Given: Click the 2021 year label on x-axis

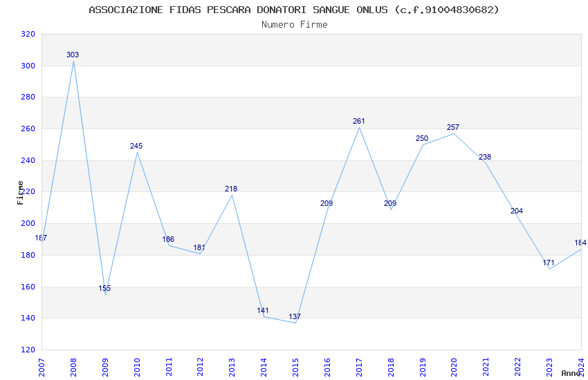Looking at the screenshot, I should pos(486,368).
